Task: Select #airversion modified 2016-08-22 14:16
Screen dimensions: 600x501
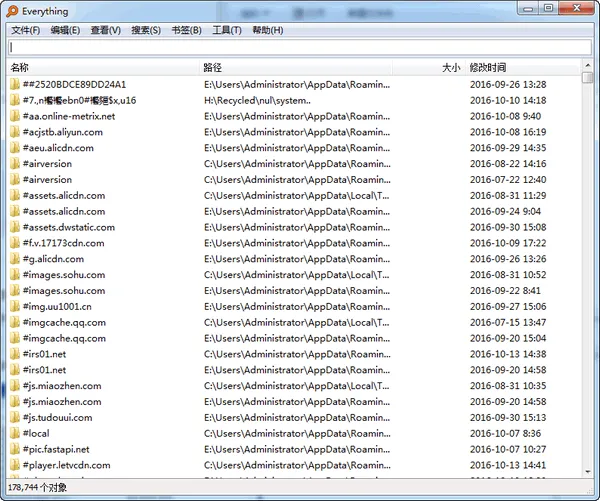Action: [x=47, y=164]
